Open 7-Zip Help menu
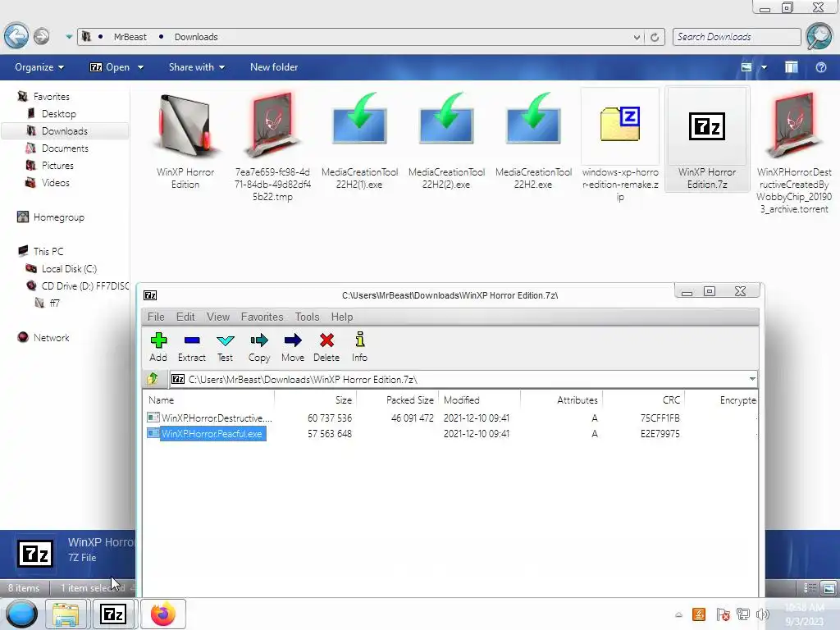This screenshot has height=630, width=840. tap(342, 317)
